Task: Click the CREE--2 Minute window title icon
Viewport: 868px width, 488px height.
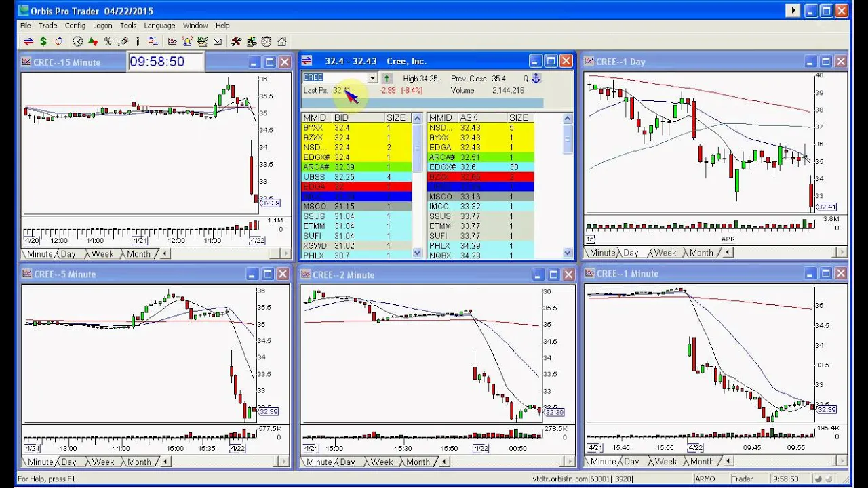Action: tap(307, 274)
